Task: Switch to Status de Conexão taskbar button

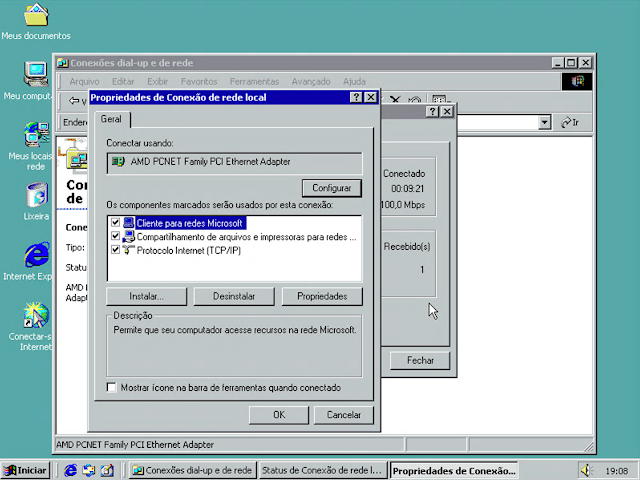Action: point(322,470)
